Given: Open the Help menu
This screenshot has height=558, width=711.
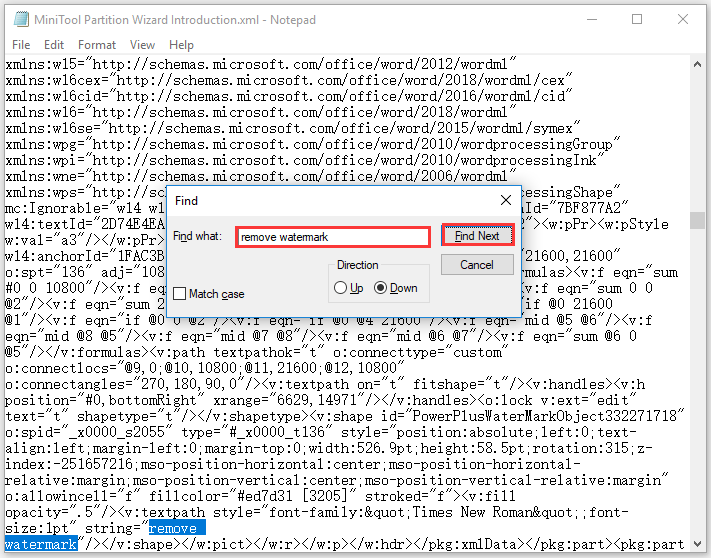Looking at the screenshot, I should coord(181,45).
